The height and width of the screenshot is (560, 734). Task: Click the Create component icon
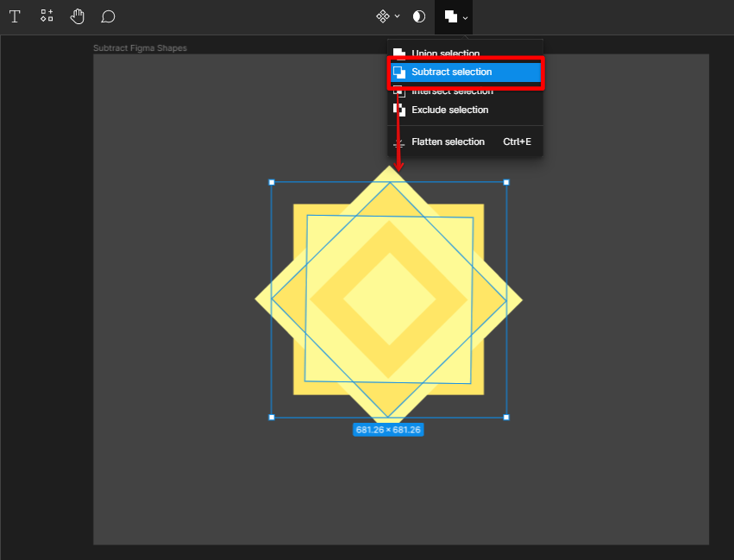click(x=383, y=16)
